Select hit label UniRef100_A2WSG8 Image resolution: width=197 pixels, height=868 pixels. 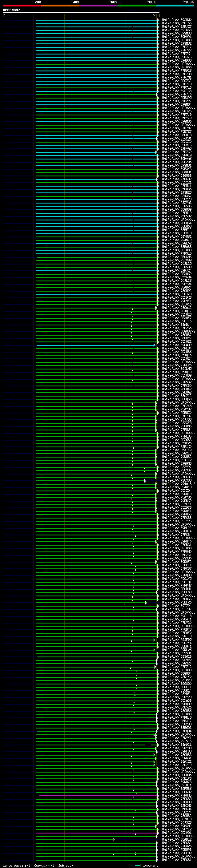tap(177, 481)
